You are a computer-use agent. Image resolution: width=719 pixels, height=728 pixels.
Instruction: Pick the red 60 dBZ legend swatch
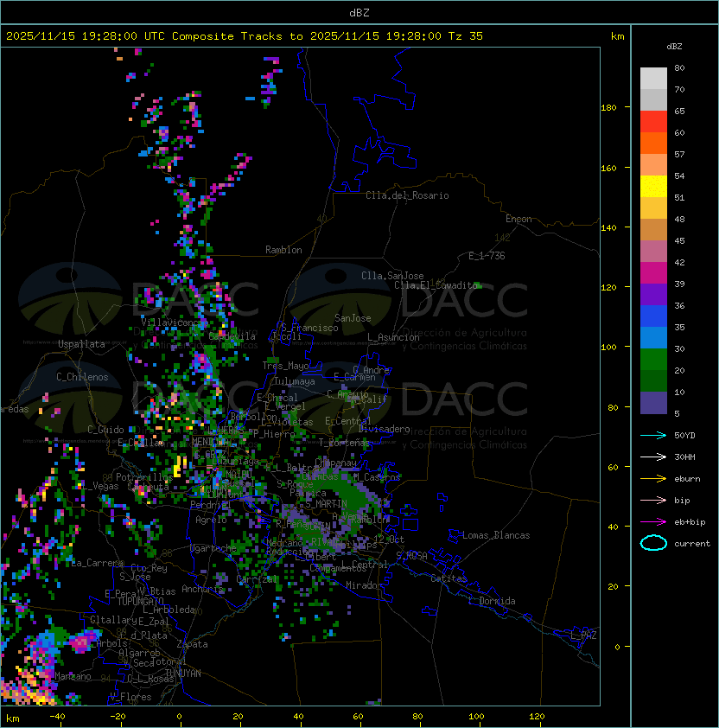click(653, 122)
